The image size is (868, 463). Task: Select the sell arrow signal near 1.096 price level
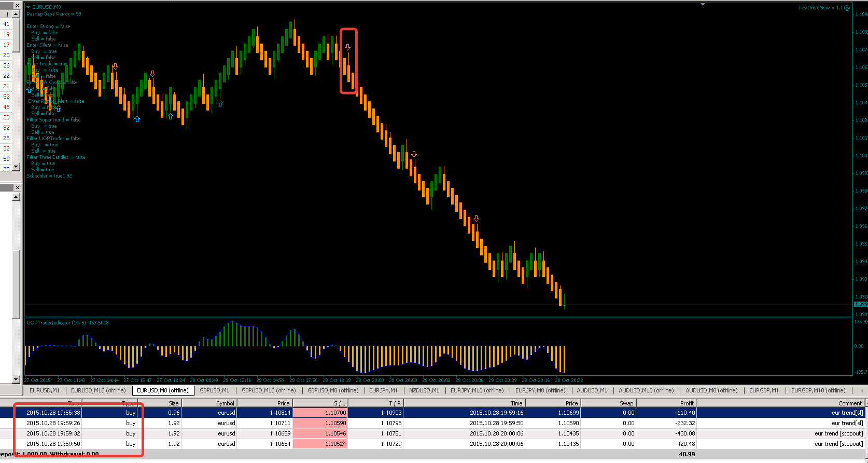tap(476, 219)
